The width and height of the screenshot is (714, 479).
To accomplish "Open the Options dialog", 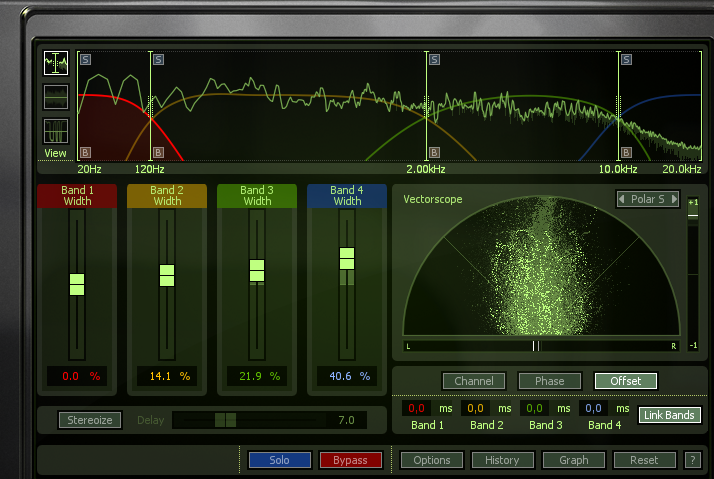I will pyautogui.click(x=432, y=460).
